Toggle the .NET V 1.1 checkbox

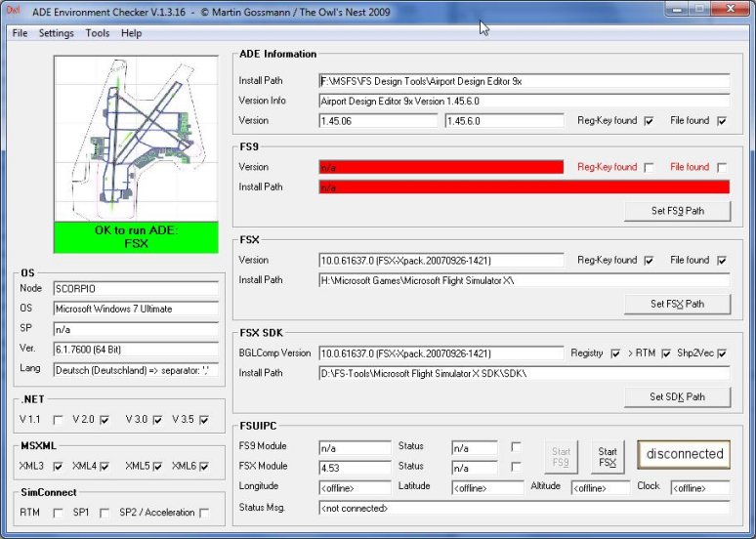pyautogui.click(x=58, y=420)
